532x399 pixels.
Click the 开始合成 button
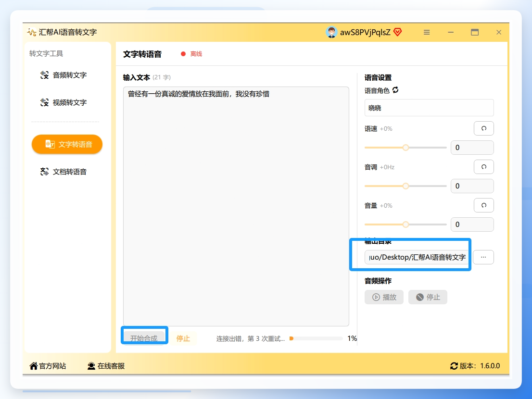(x=144, y=338)
